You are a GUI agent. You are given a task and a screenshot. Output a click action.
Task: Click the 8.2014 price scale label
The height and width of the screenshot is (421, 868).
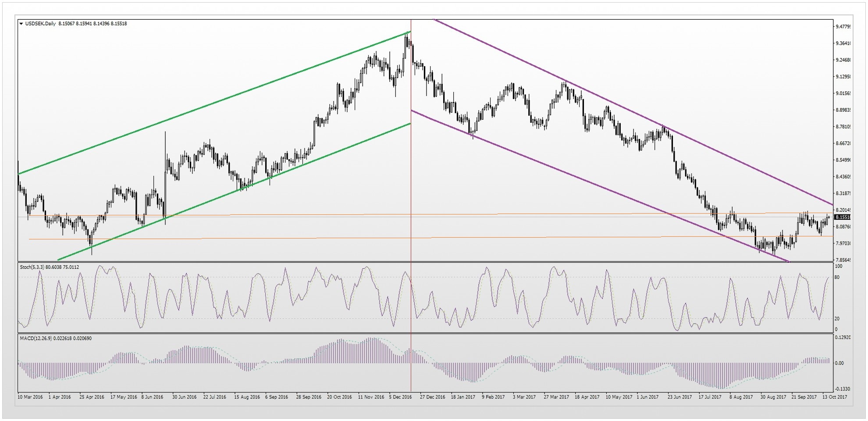[843, 210]
